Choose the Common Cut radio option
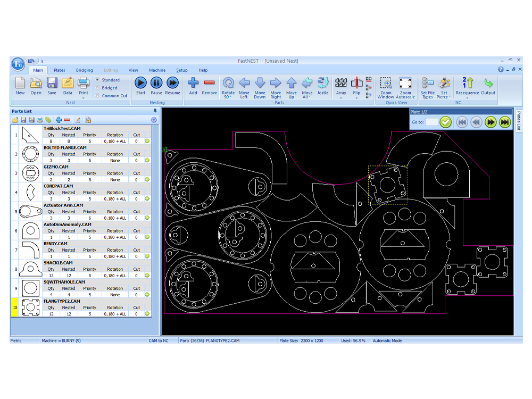This screenshot has width=532, height=399. (x=97, y=96)
